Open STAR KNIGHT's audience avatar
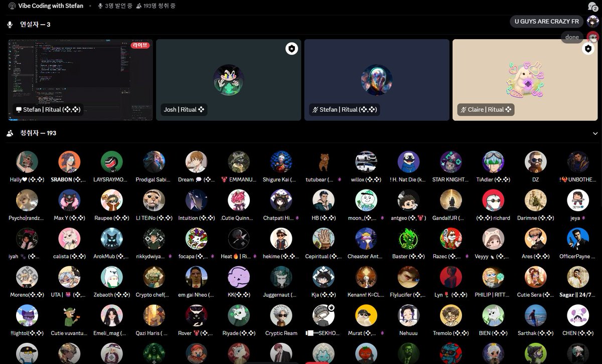 (x=450, y=162)
